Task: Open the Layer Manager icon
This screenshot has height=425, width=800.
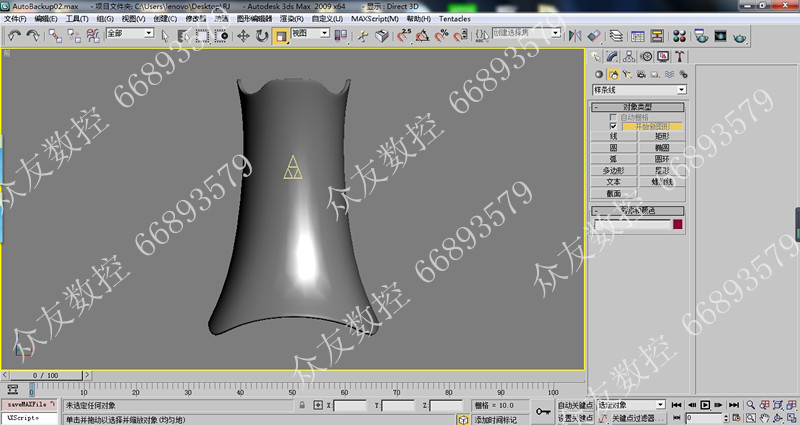Action: [x=616, y=36]
